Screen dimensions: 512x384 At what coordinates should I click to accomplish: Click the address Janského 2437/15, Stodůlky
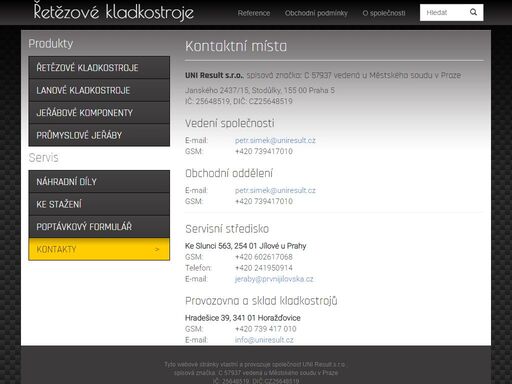click(x=260, y=90)
